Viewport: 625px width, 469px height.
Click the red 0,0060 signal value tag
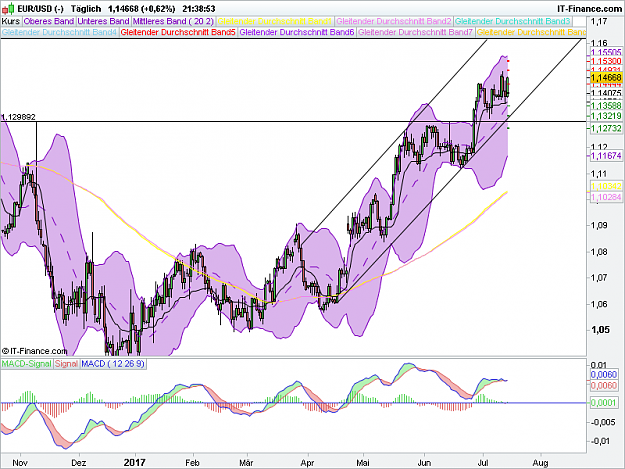603,385
